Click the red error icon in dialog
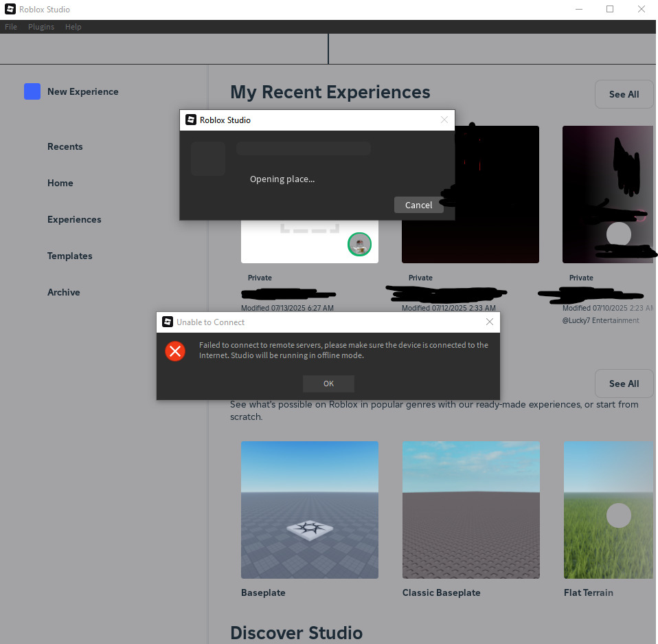The image size is (658, 644). [x=175, y=351]
